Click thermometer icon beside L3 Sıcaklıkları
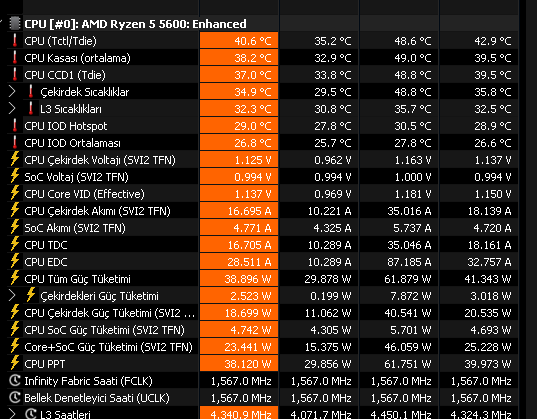Screen dimensions: 537x419 [x=31, y=109]
